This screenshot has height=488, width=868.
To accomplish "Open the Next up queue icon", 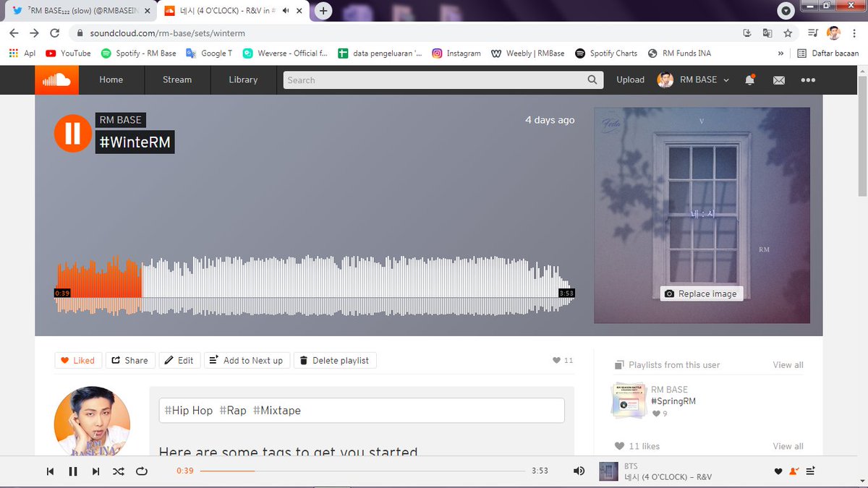I will coord(811,471).
